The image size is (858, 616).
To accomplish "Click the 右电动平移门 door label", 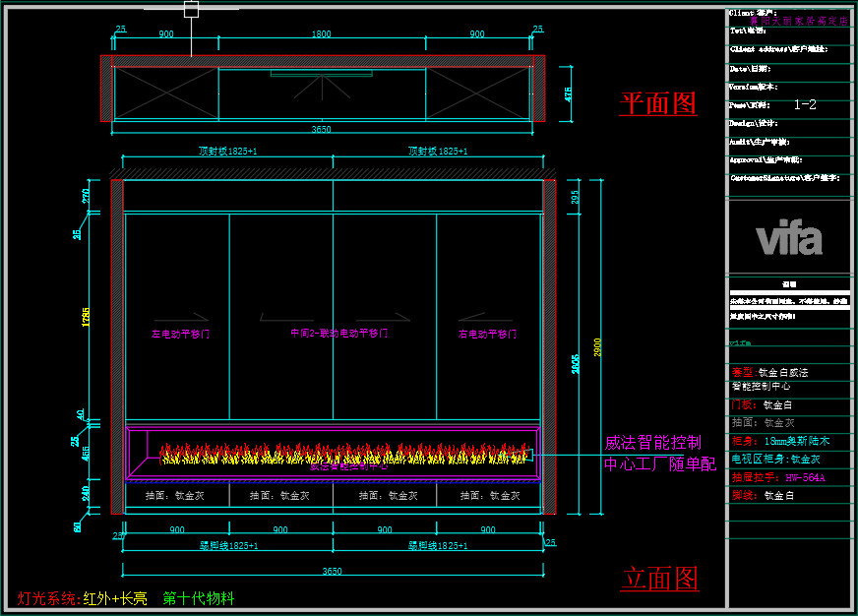I will click(x=487, y=334).
